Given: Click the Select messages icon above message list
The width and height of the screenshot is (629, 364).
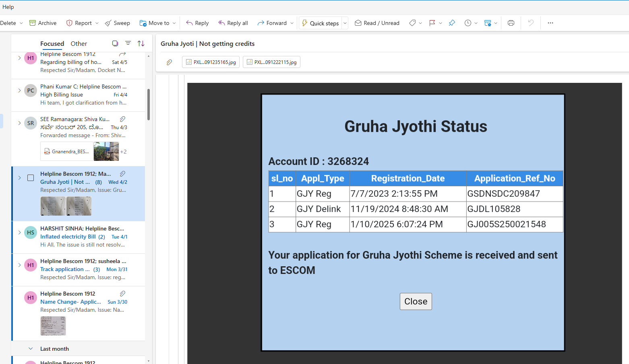Looking at the screenshot, I should point(115,43).
